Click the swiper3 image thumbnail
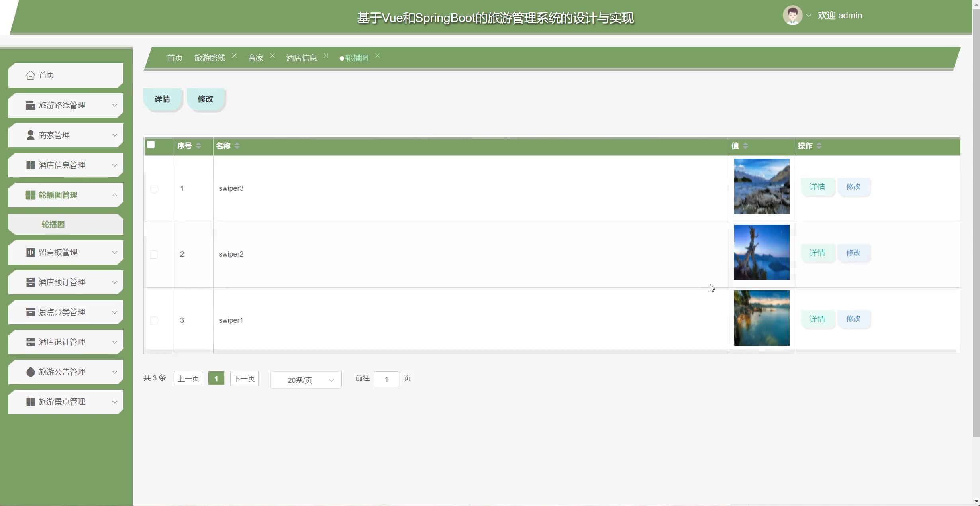980x506 pixels. tap(761, 186)
